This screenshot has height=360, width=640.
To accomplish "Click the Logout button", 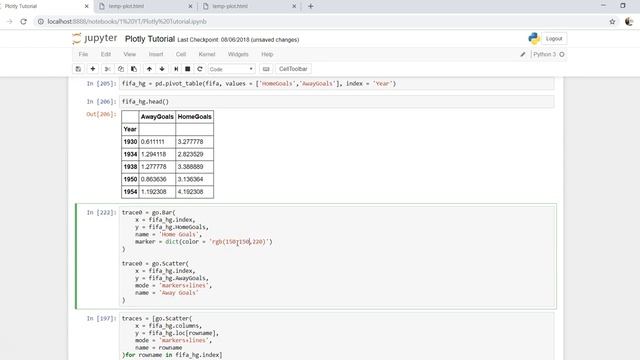I will click(554, 38).
